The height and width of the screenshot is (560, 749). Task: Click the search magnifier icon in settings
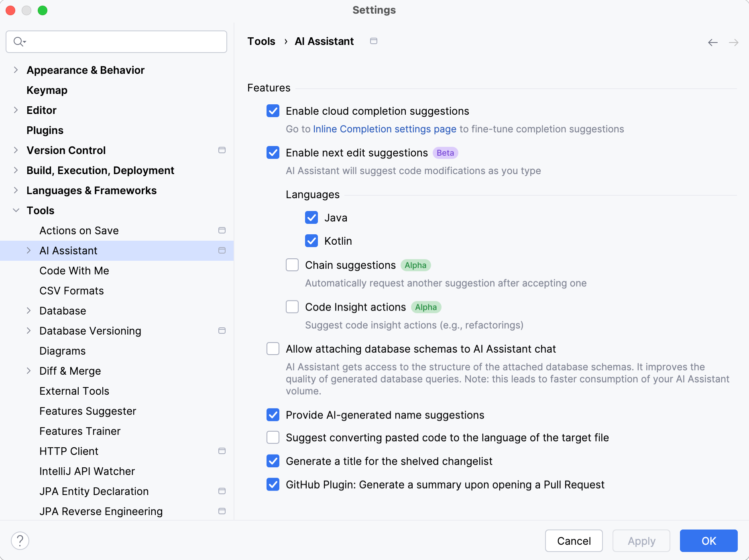pyautogui.click(x=19, y=42)
